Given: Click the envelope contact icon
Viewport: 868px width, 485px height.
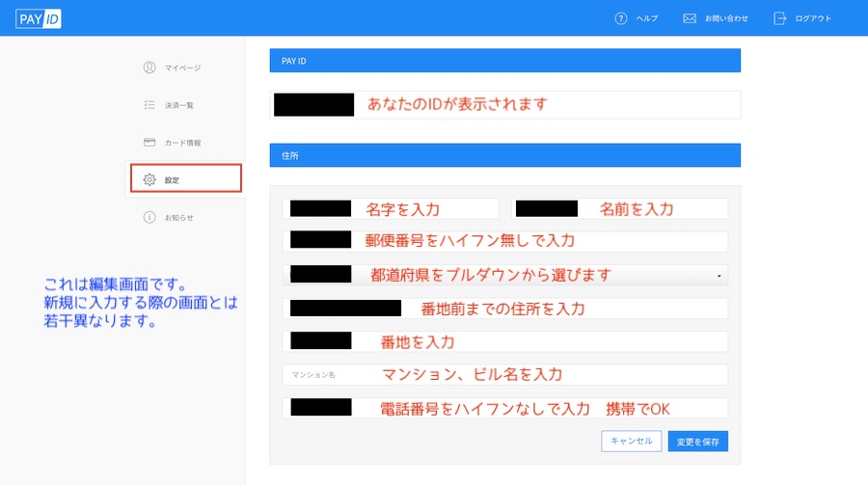Looking at the screenshot, I should tap(690, 18).
